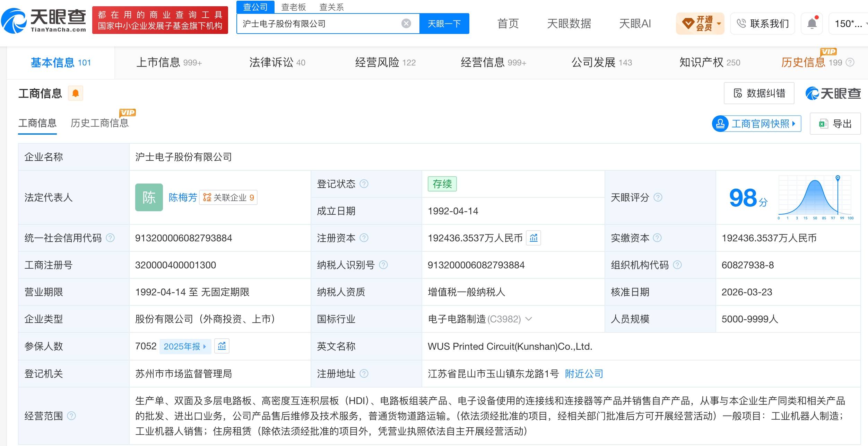
Task: Click approval date 2026-03-23
Action: (747, 292)
